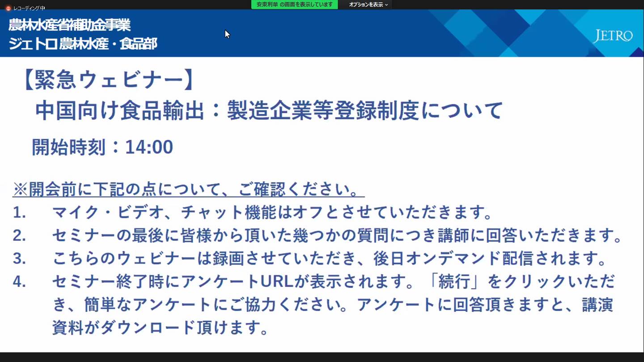Select list item 3 about オンデマンド配信
Viewport: 644px width, 362px height.
pos(329,258)
